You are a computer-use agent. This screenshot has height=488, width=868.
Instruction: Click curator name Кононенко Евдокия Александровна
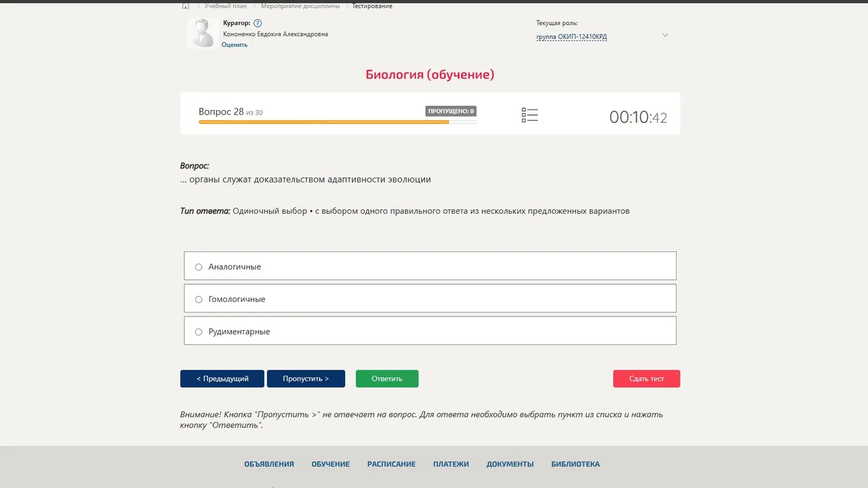(275, 34)
